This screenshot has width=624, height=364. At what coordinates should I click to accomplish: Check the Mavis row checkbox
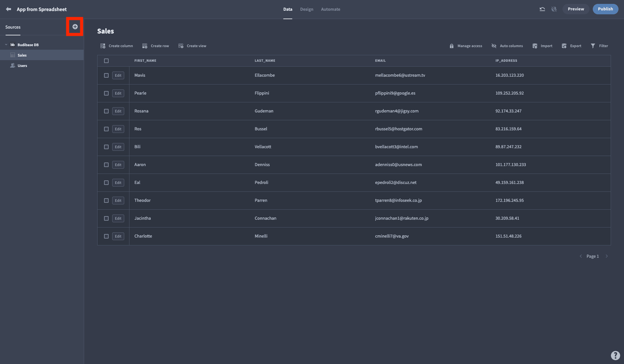point(106,75)
